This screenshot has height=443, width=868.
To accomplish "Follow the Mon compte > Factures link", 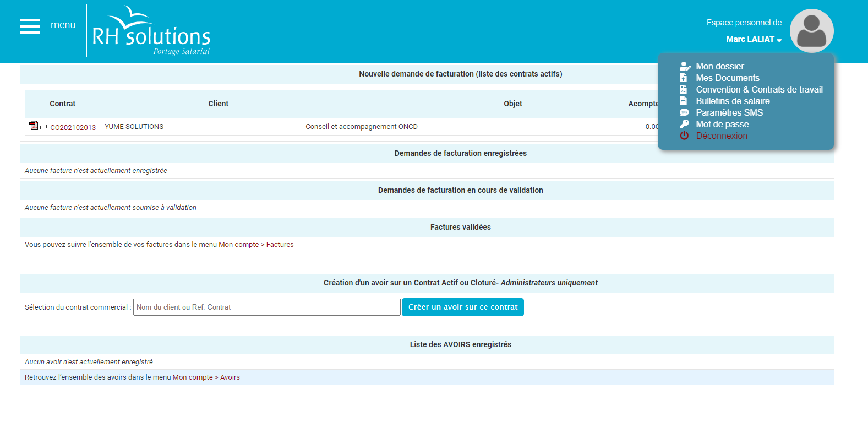I will pyautogui.click(x=256, y=245).
